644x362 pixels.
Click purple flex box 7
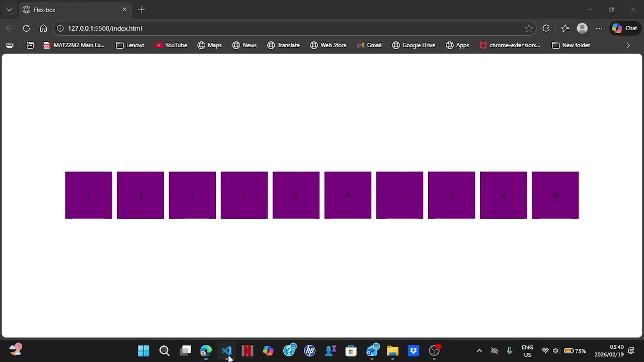[399, 195]
